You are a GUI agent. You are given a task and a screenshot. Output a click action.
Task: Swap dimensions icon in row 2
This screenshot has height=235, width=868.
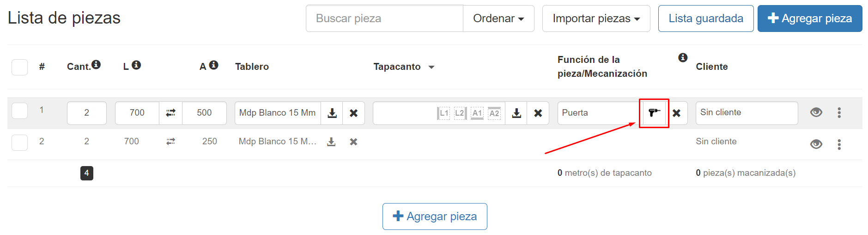(170, 142)
